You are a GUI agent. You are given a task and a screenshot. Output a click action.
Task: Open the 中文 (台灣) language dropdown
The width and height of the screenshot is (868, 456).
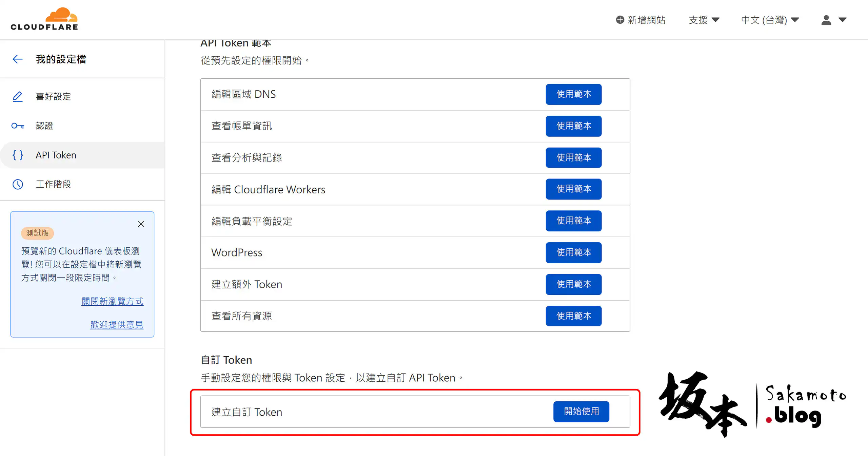(770, 20)
